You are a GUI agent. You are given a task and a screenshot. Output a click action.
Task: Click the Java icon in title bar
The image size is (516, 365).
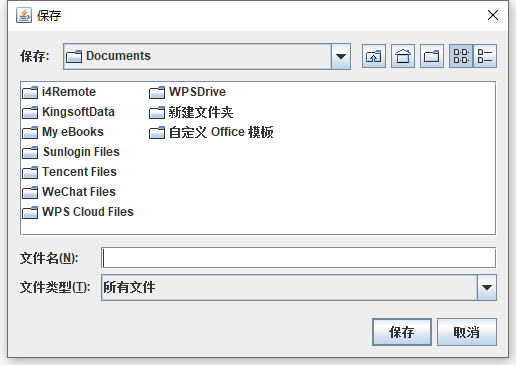tap(24, 15)
